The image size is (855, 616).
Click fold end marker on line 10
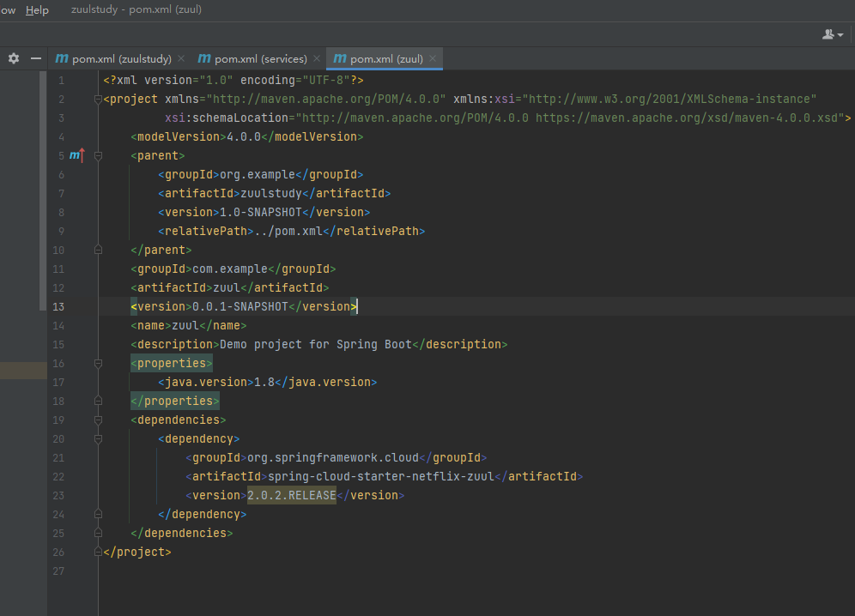(x=98, y=250)
